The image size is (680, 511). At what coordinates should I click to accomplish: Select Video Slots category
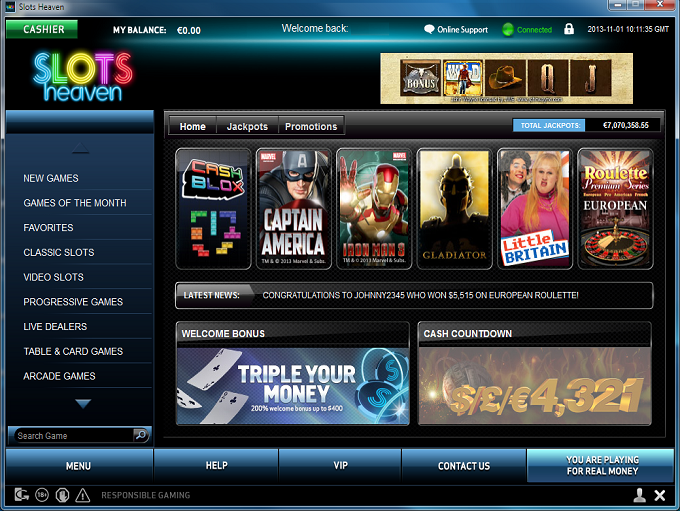point(53,277)
